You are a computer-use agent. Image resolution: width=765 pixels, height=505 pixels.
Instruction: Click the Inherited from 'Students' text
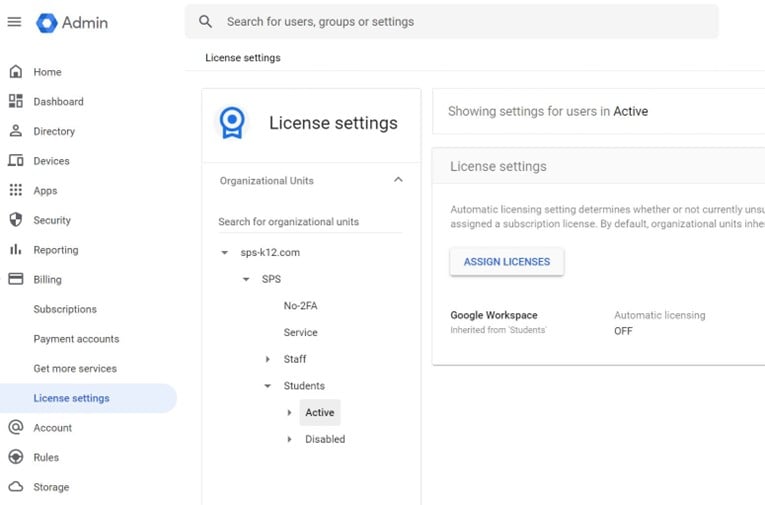pos(498,330)
